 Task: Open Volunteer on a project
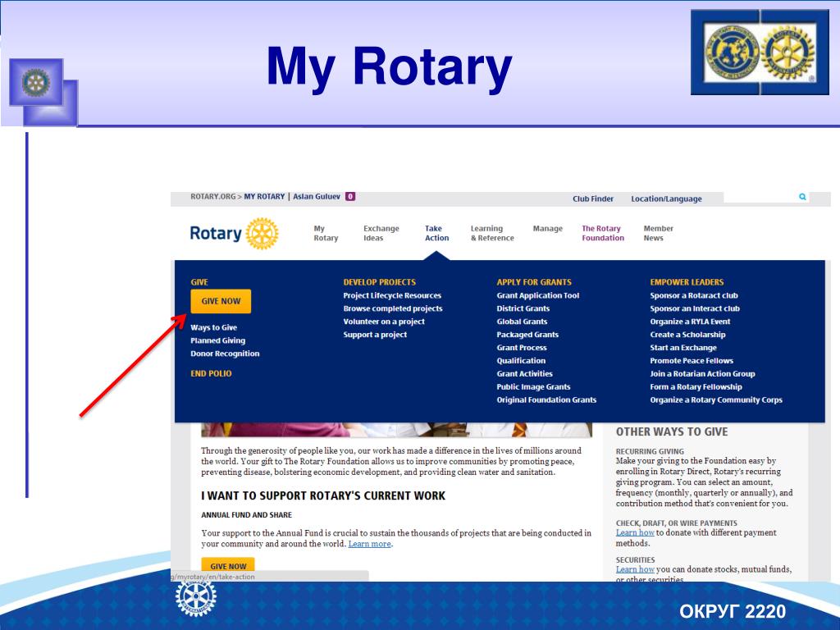point(384,322)
